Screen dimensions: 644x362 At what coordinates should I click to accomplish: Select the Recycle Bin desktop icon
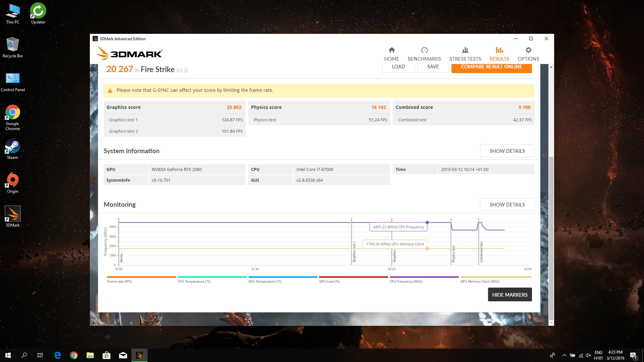(x=13, y=48)
